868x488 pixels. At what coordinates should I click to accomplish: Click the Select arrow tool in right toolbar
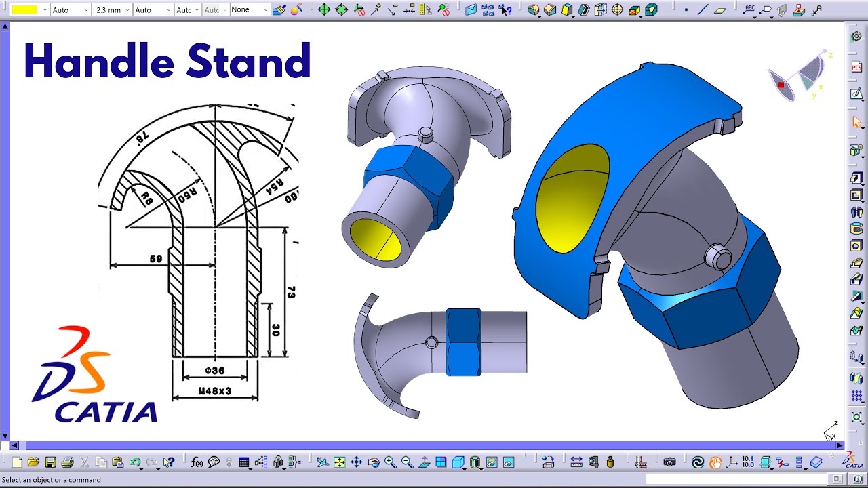point(856,122)
